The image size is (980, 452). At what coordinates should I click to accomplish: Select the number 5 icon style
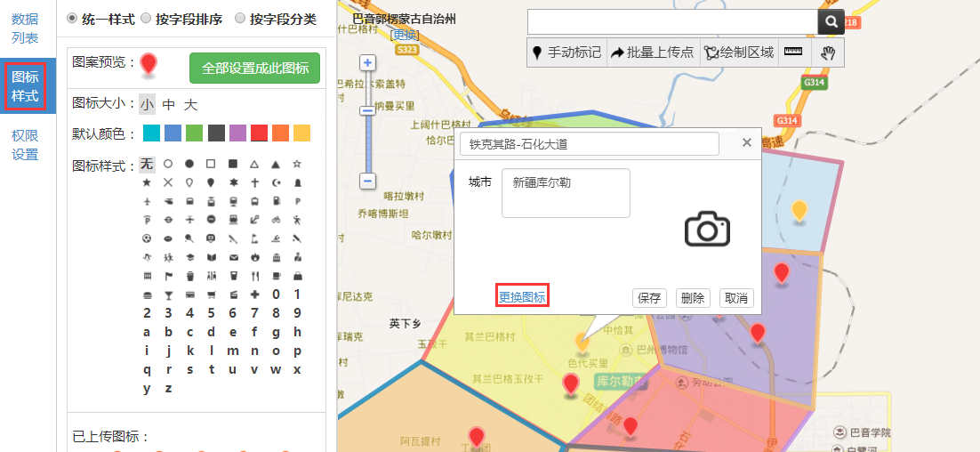tap(211, 313)
